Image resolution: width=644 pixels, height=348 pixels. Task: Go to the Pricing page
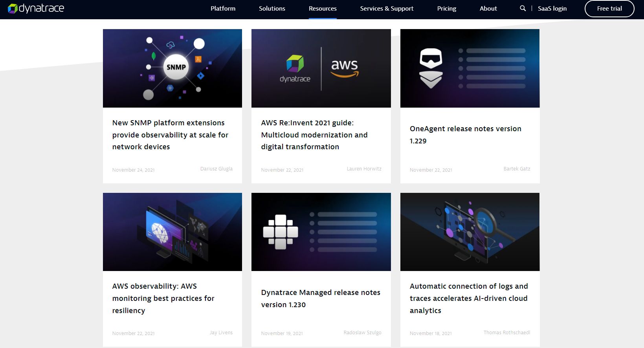pos(446,8)
